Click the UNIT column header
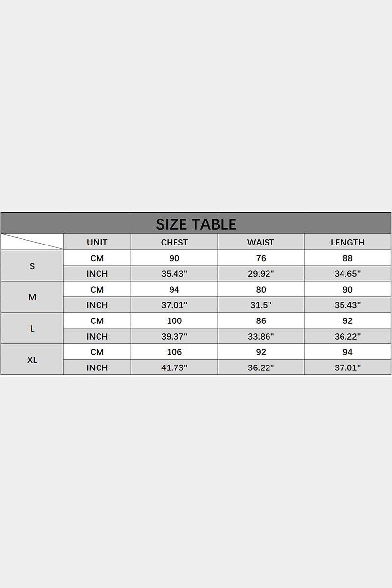This screenshot has width=392, height=588. (x=97, y=242)
